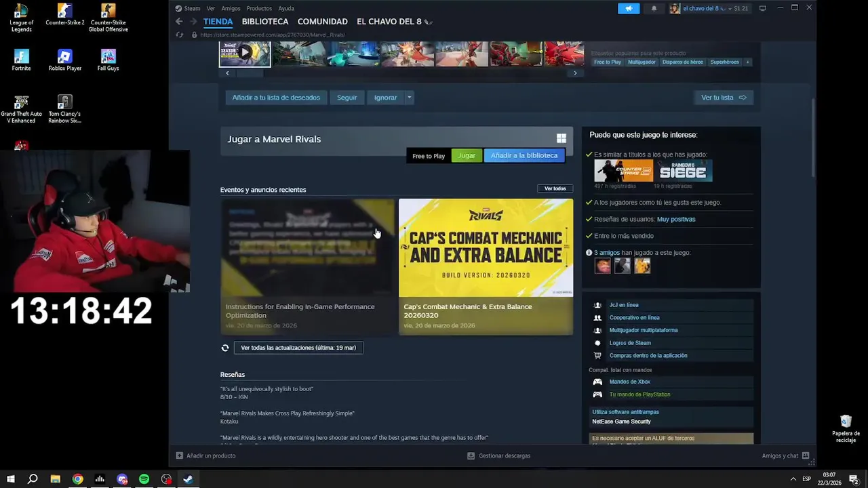The width and height of the screenshot is (868, 488).
Task: Show hidden system tray icons chevron
Action: 793,479
